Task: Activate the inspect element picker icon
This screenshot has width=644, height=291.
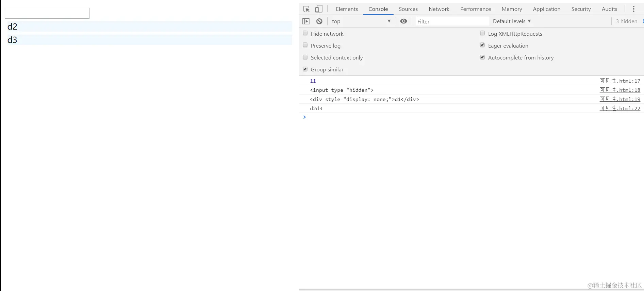Action: (x=307, y=9)
